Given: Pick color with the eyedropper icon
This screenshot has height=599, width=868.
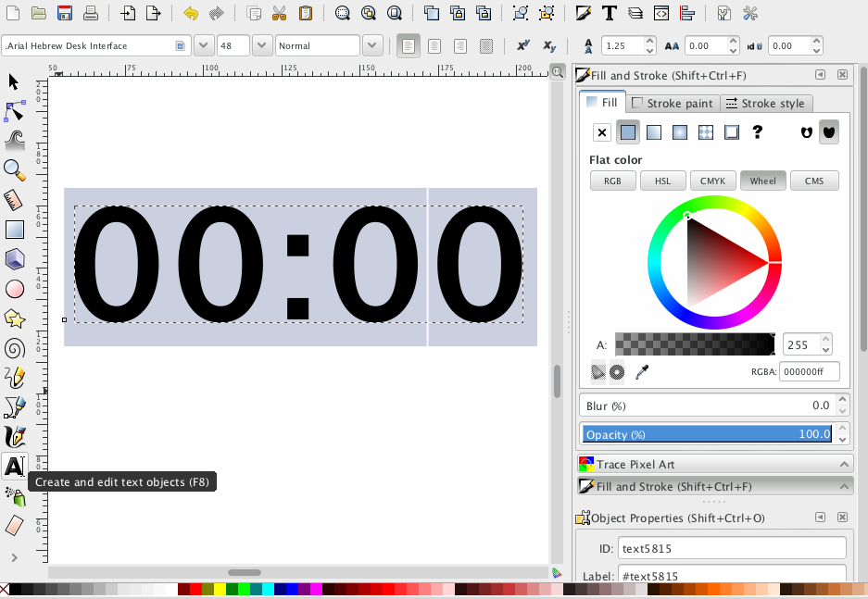Looking at the screenshot, I should [642, 372].
